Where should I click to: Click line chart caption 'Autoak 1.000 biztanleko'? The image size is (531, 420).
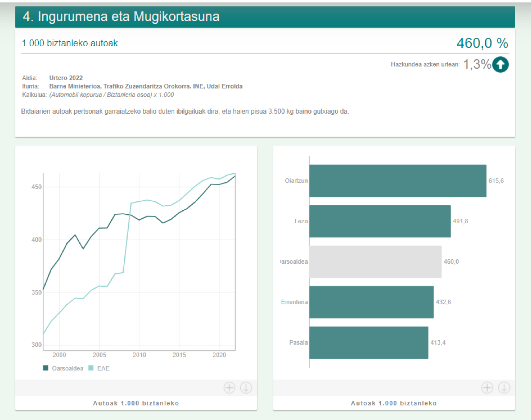tap(136, 403)
